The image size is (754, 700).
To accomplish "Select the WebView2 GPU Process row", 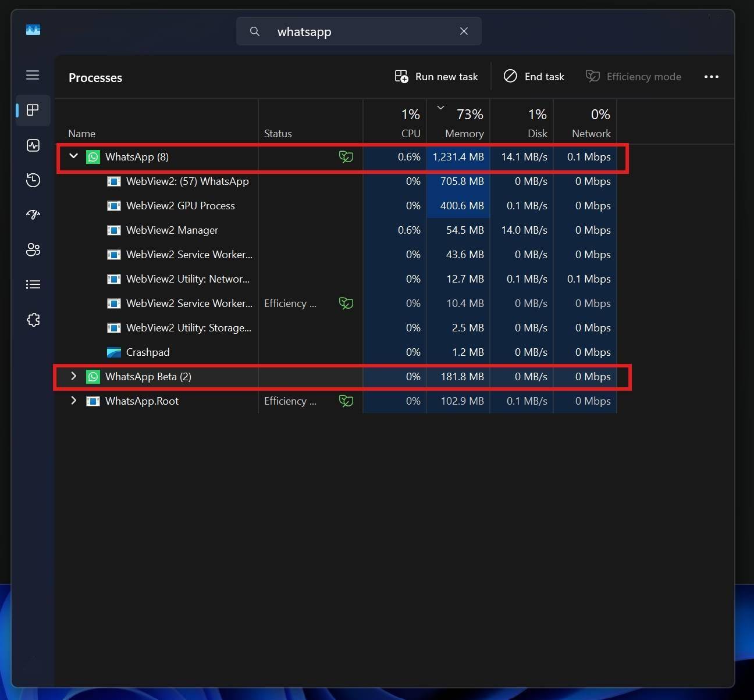I will 180,206.
